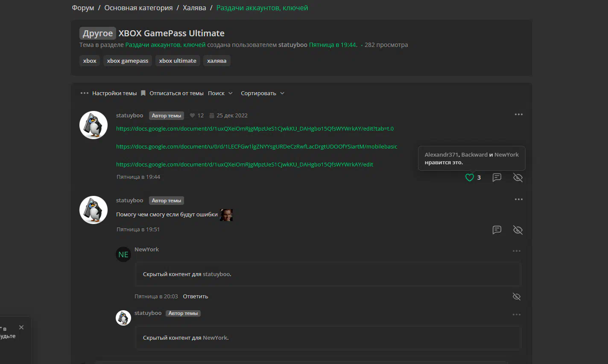The image size is (608, 364).
Task: Open statuyboo username on the 'Помогу чем смогу' post
Action: pyautogui.click(x=130, y=200)
